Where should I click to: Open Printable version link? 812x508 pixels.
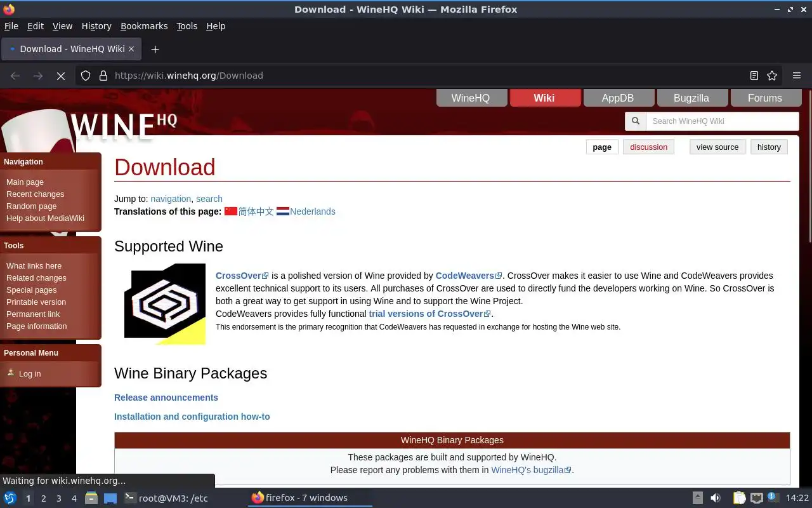(x=36, y=302)
